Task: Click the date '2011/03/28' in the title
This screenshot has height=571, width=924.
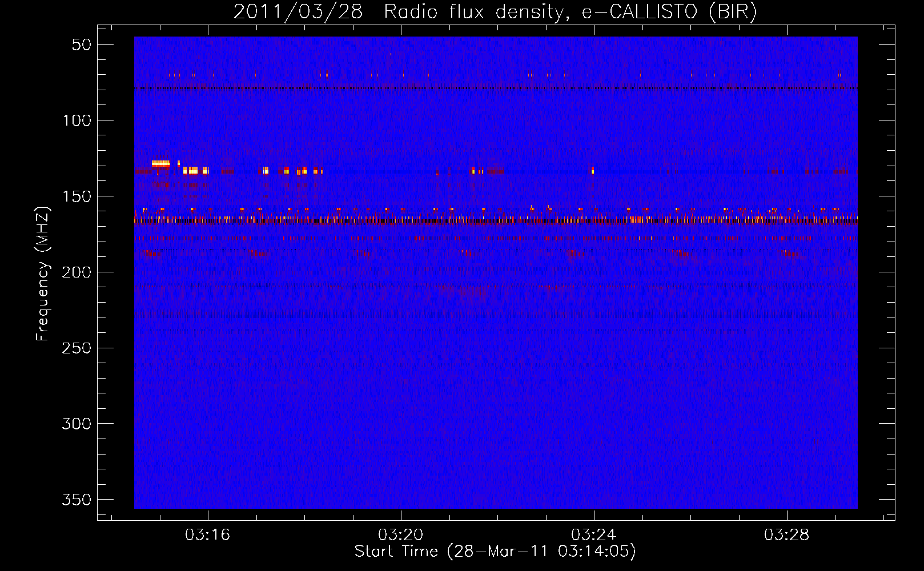Action: pos(298,12)
